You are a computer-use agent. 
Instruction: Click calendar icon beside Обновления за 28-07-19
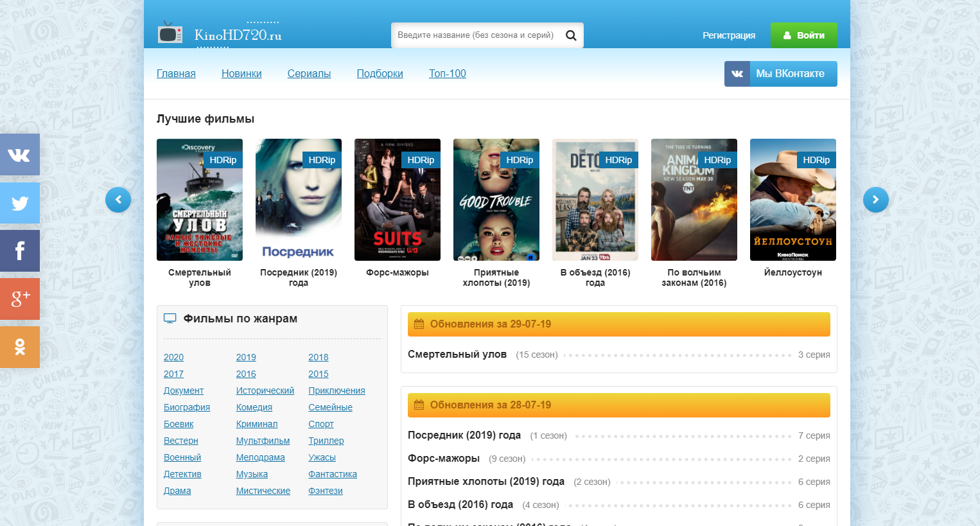pyautogui.click(x=419, y=405)
